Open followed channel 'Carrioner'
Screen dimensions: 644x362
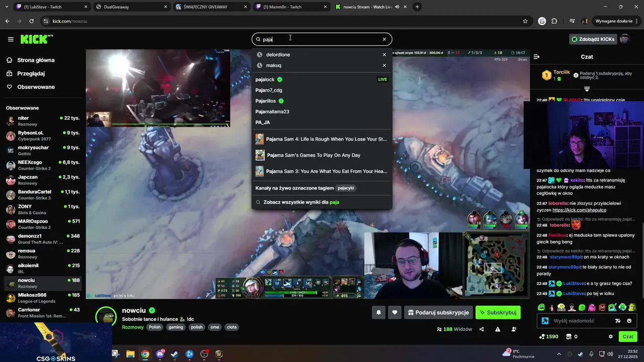pos(42,313)
